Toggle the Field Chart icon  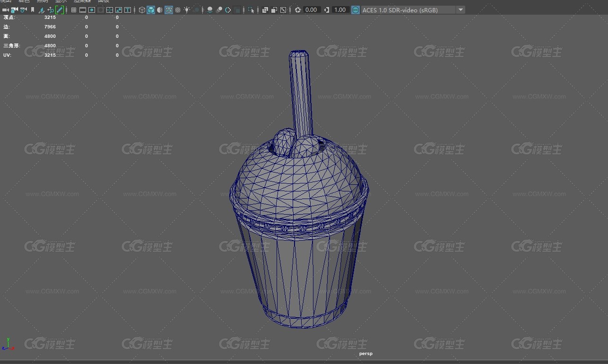click(110, 9)
